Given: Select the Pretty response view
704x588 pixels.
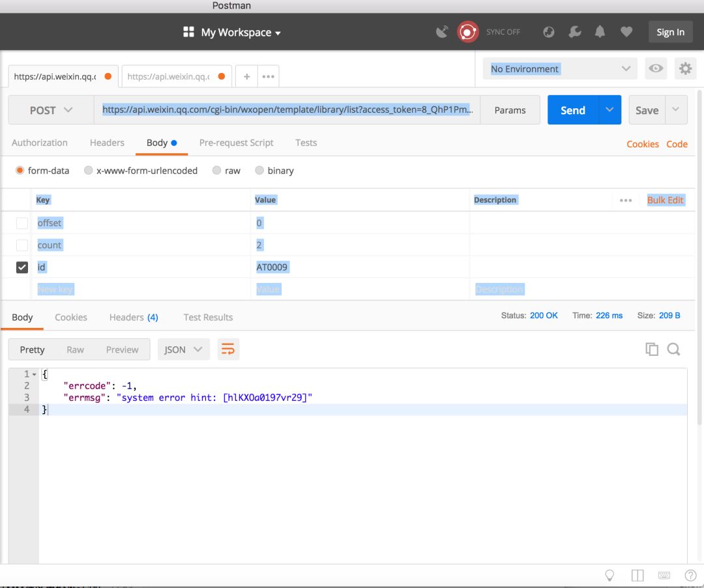Looking at the screenshot, I should click(32, 349).
